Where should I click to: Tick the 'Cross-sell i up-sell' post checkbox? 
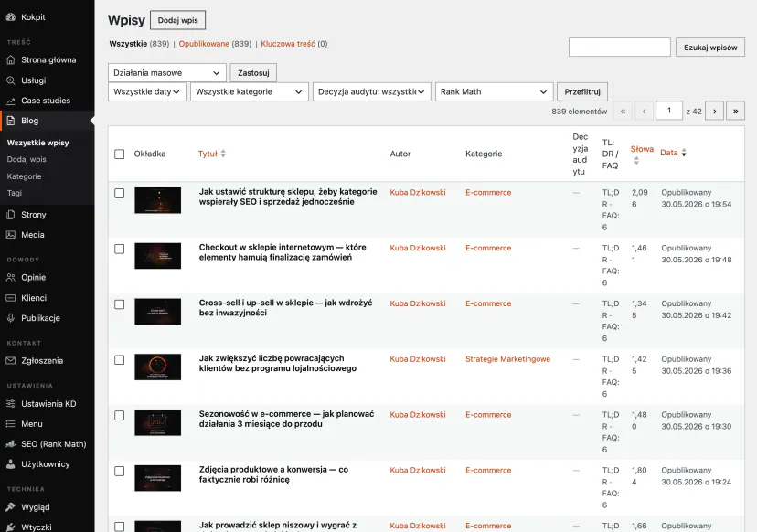(119, 304)
